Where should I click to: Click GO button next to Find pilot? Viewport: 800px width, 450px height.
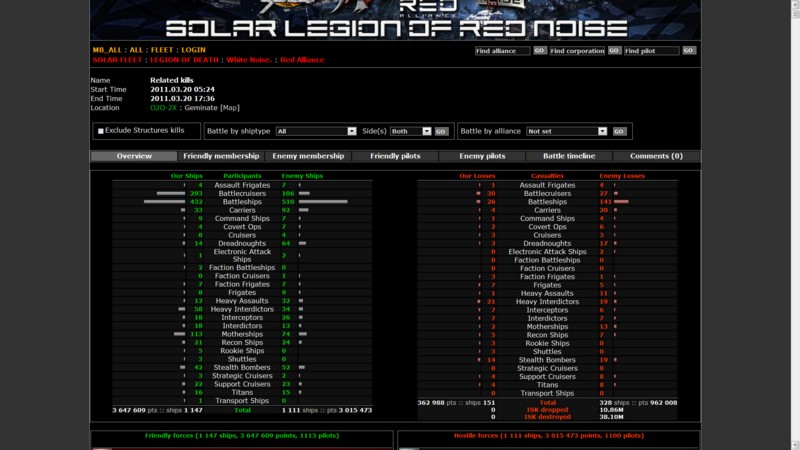(688, 51)
